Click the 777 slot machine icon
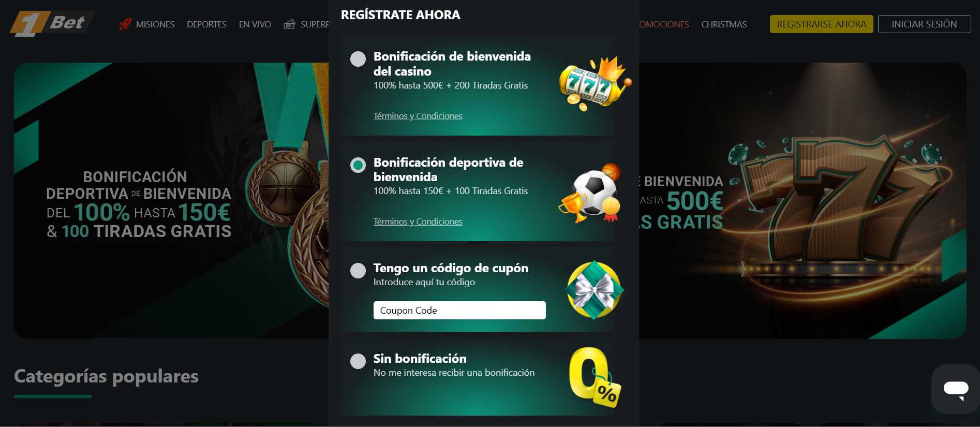Viewport: 980px width, 427px height. [x=595, y=83]
